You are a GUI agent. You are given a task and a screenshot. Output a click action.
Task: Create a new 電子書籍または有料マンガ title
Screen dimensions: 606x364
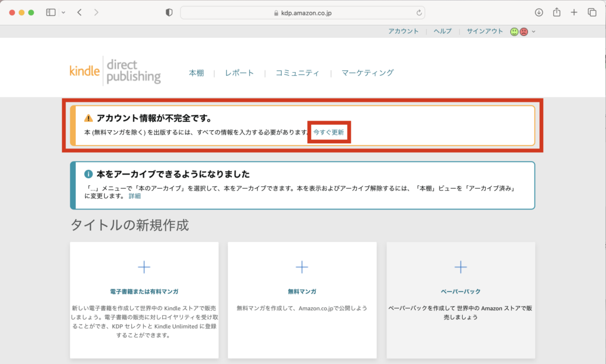[x=144, y=268]
